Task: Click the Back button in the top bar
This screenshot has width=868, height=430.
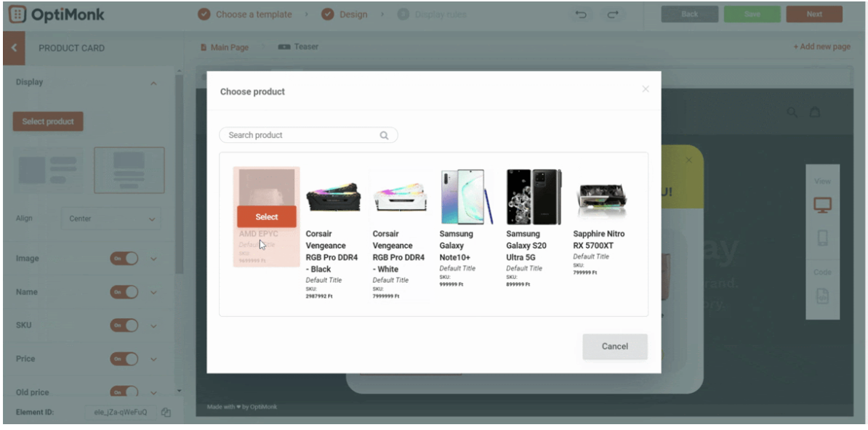Action: tap(690, 15)
